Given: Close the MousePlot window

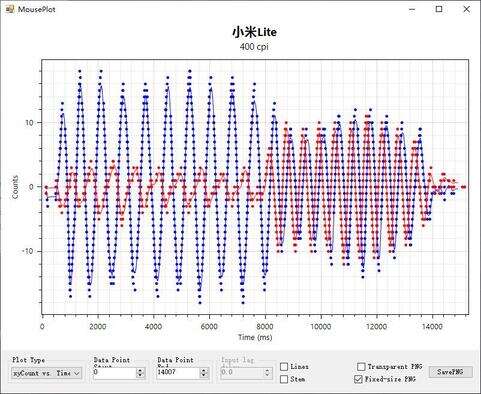Looking at the screenshot, I should (x=467, y=9).
